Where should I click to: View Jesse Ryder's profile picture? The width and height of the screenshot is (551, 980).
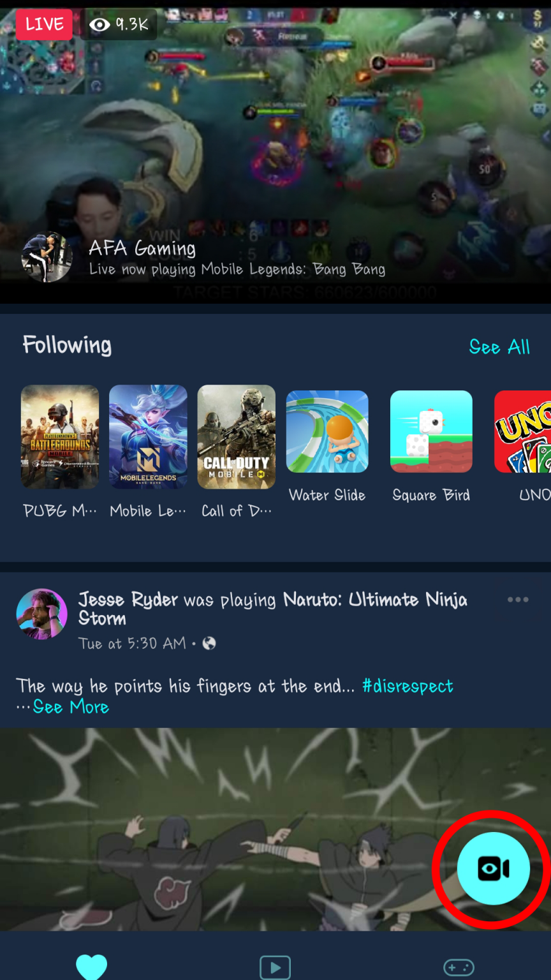click(41, 614)
